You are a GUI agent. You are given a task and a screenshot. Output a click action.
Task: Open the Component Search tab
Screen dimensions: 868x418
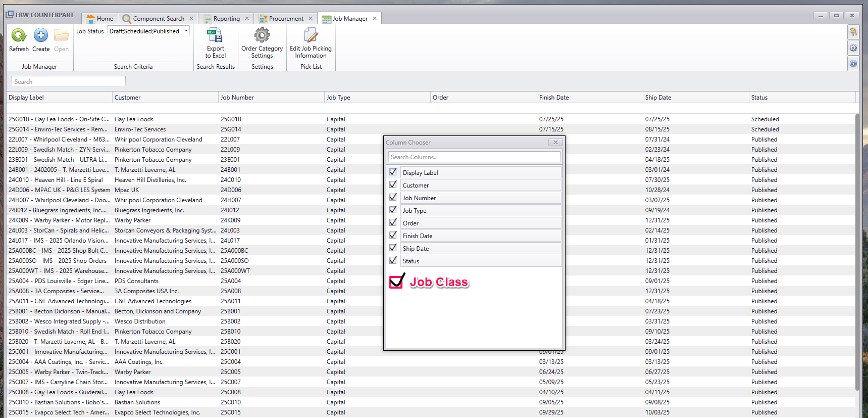coord(158,19)
